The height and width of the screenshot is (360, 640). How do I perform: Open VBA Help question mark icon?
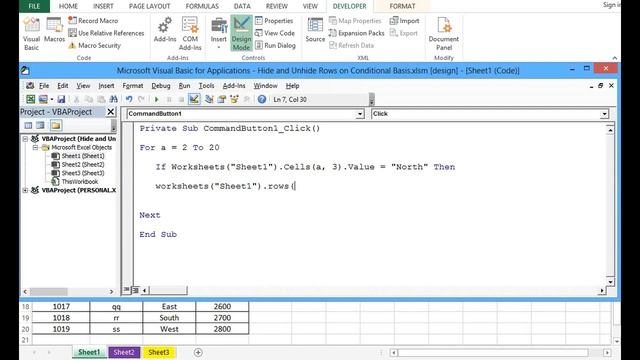pos(262,99)
